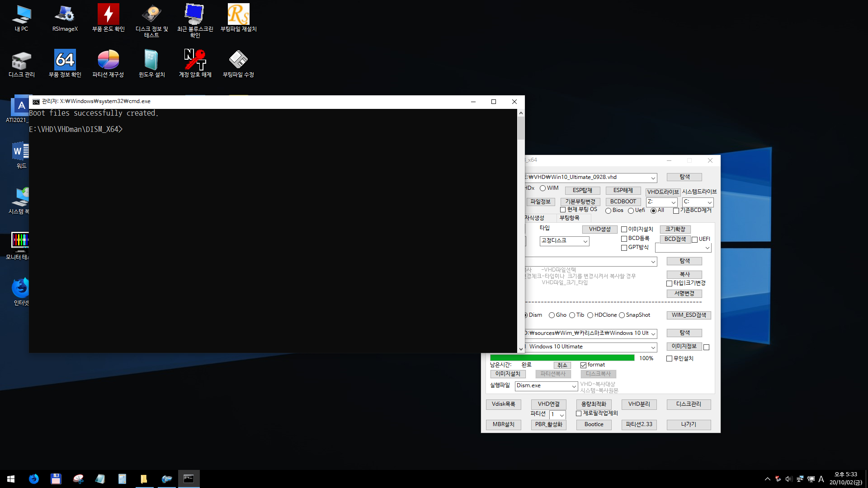Select the All boot radio option
Screen dimensions: 868x488
(x=657, y=211)
